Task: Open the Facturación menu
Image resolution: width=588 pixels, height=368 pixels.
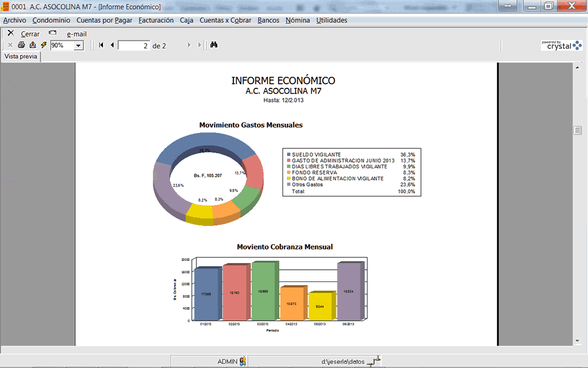Action: (x=155, y=20)
